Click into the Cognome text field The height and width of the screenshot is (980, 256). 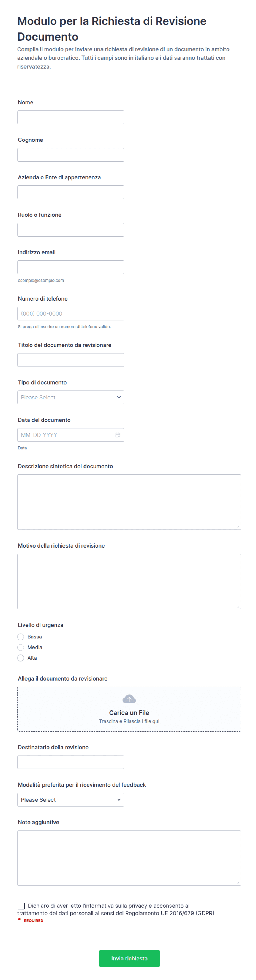pos(71,155)
